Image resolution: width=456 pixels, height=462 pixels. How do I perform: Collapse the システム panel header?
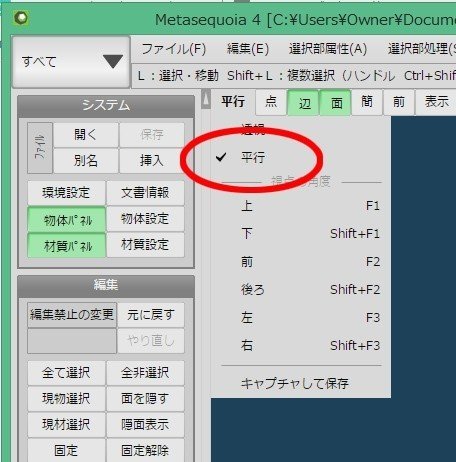pos(106,106)
